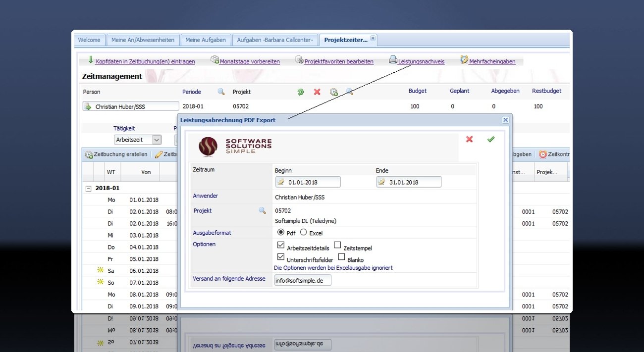
Task: Select the Mo 01.01.2018 row
Action: click(x=130, y=200)
